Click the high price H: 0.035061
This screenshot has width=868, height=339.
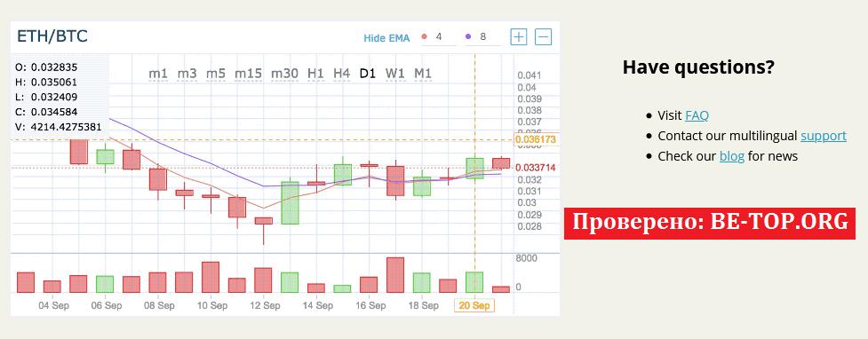[46, 83]
